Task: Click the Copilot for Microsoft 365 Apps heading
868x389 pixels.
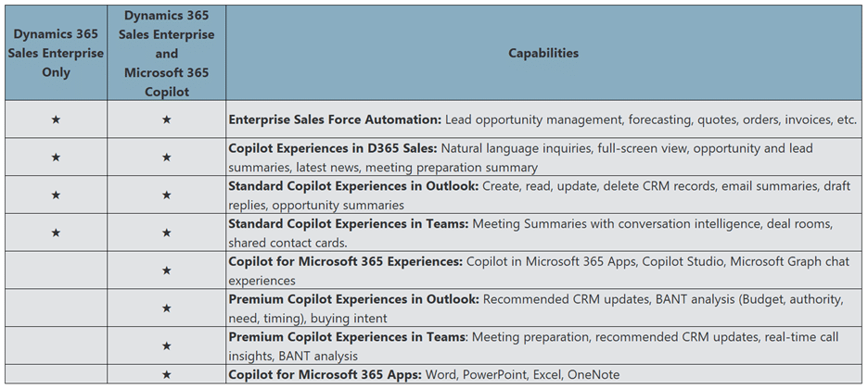Action: tap(325, 375)
